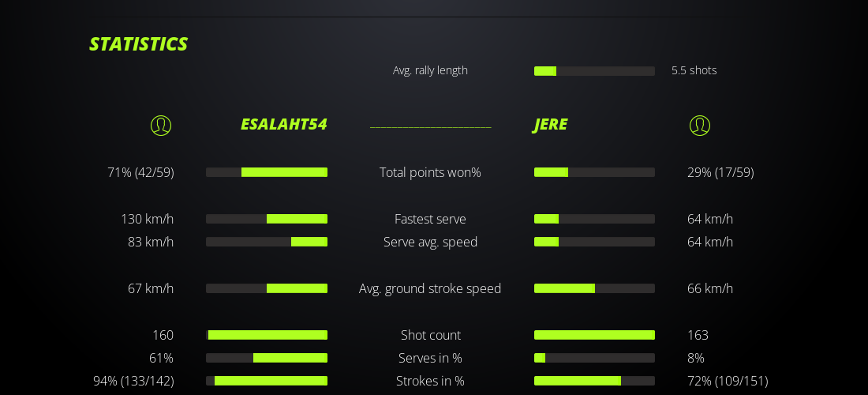Click JERE's Total points won bar
The height and width of the screenshot is (395, 868).
pos(594,172)
